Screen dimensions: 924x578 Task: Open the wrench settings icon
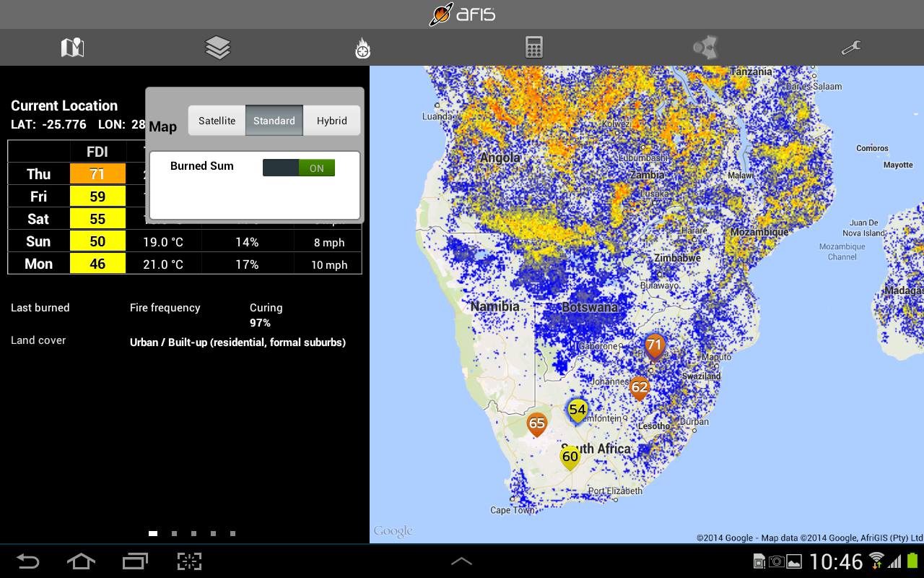(x=851, y=48)
